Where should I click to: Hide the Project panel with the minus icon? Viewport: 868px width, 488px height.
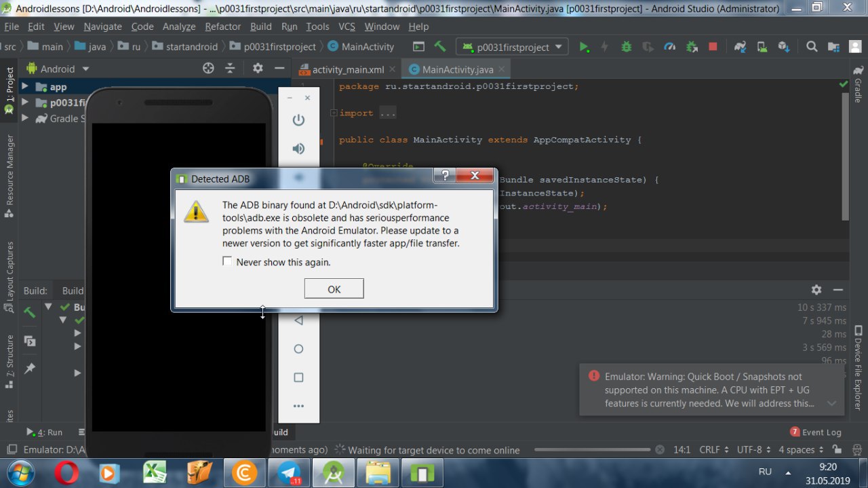[x=279, y=69]
